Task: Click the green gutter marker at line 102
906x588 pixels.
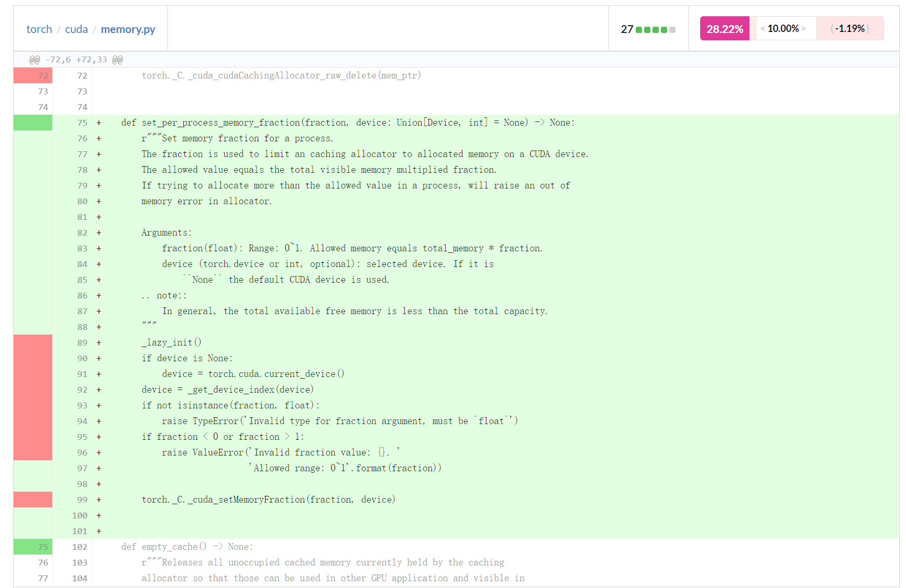Action: pos(32,546)
